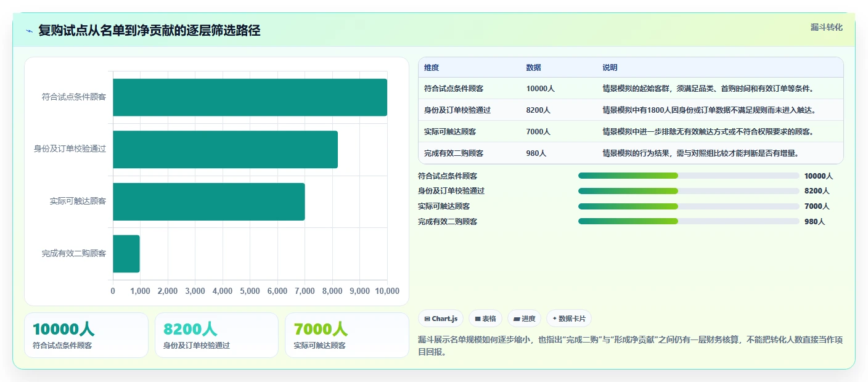Click the 8200人 cell in the table
Image resolution: width=868 pixels, height=382 pixels.
coord(538,110)
